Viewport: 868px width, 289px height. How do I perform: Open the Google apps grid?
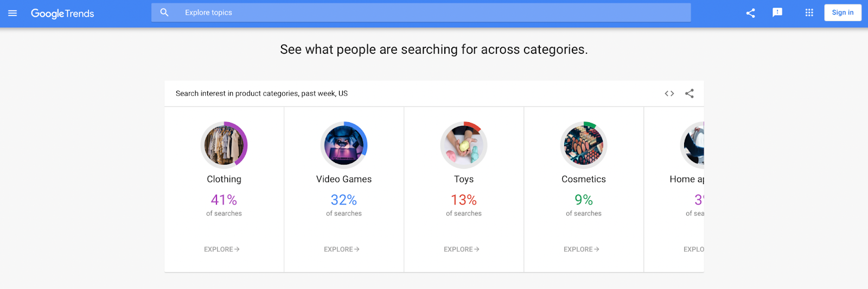[809, 12]
